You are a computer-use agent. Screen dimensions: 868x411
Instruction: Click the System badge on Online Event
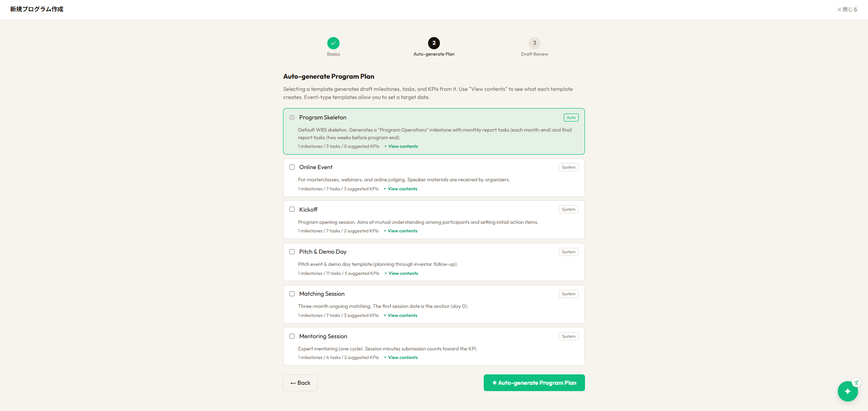point(569,167)
